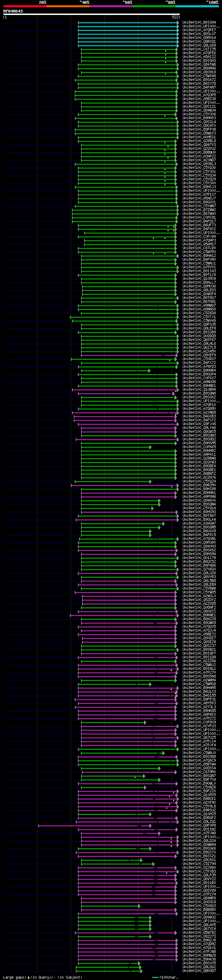
Task: Click the green ~80% identity legend segment
Action: tap(154, 6)
